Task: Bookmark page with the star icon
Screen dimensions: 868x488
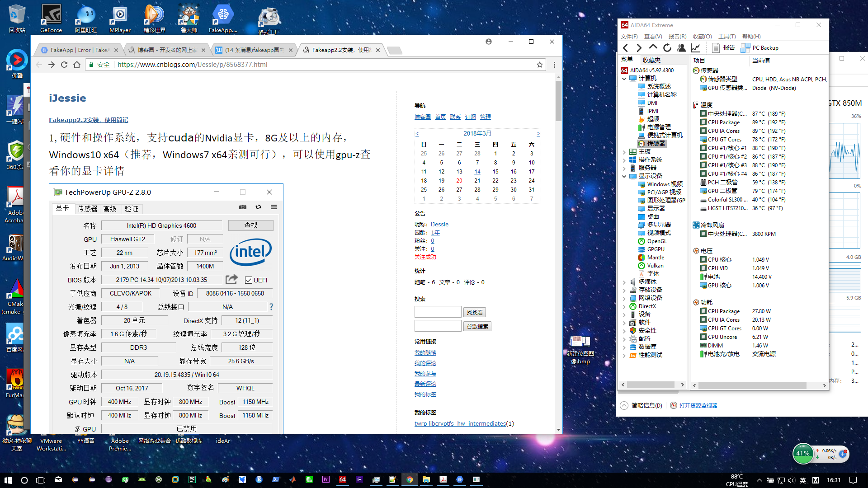Action: 539,65
